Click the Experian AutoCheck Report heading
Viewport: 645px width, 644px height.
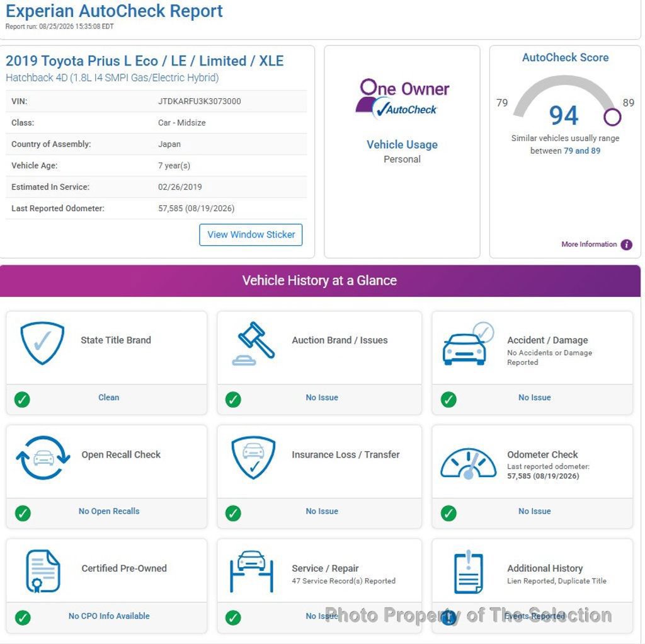pos(114,11)
